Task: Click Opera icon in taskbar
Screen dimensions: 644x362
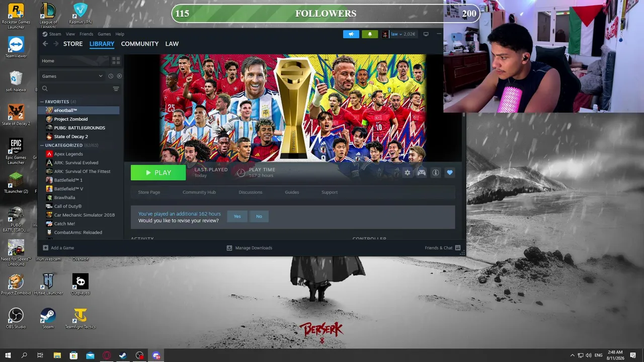Action: point(107,355)
